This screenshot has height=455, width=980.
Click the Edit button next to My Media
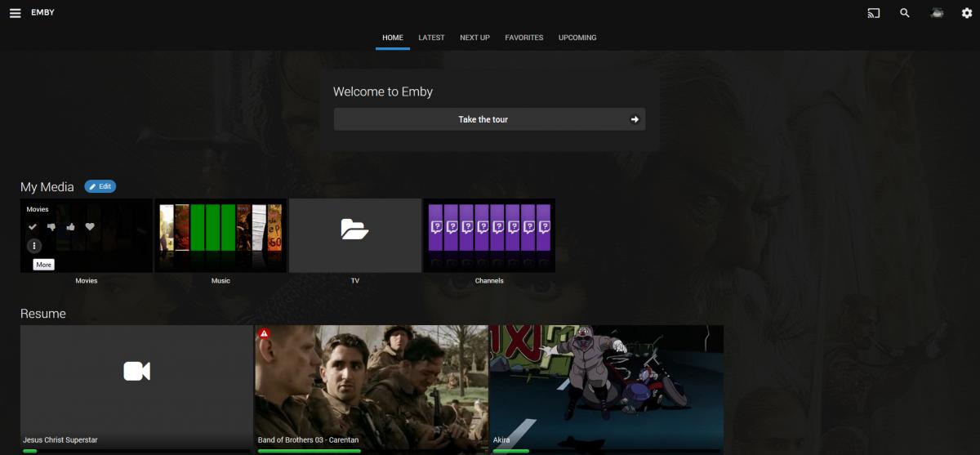tap(100, 186)
